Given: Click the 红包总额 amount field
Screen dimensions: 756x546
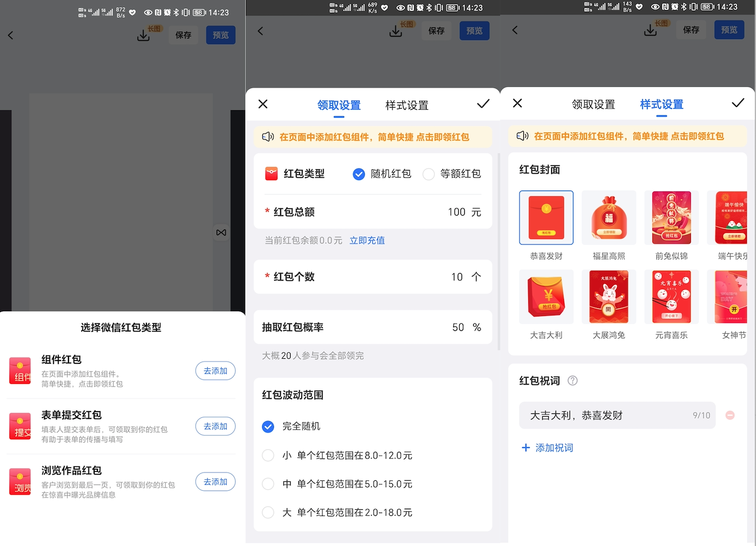Looking at the screenshot, I should pyautogui.click(x=456, y=212).
